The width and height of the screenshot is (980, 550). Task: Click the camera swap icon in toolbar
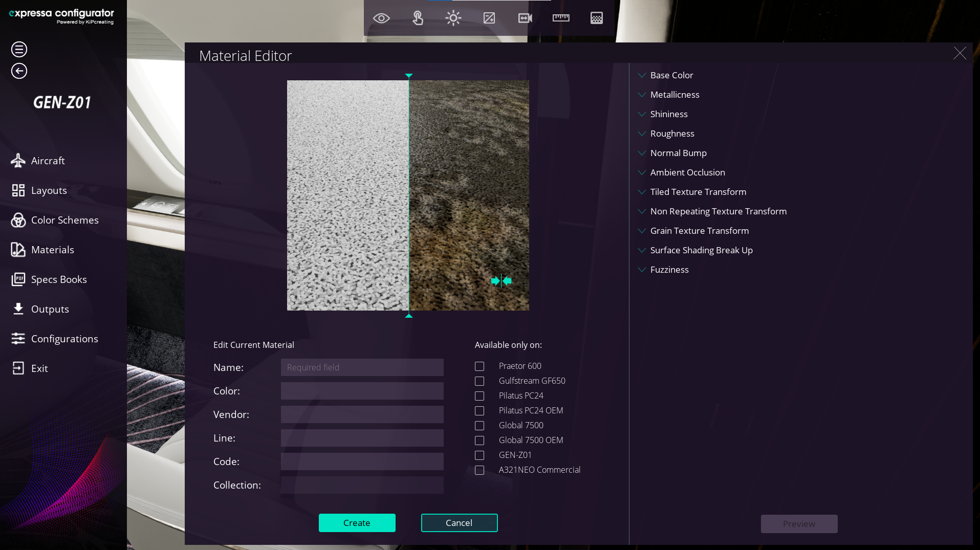[x=525, y=18]
